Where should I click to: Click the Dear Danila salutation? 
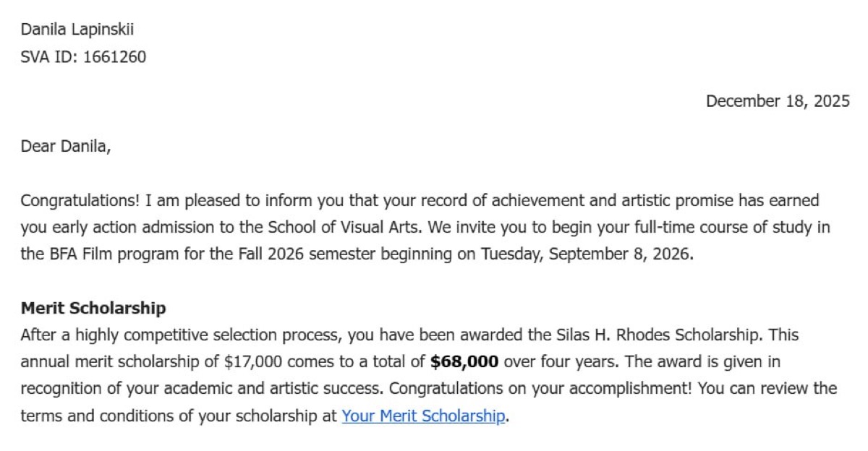[66, 147]
